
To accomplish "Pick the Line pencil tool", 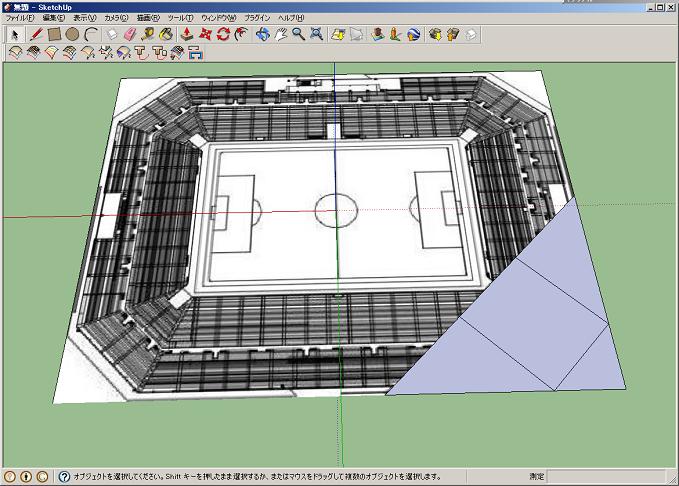I will coord(36,34).
